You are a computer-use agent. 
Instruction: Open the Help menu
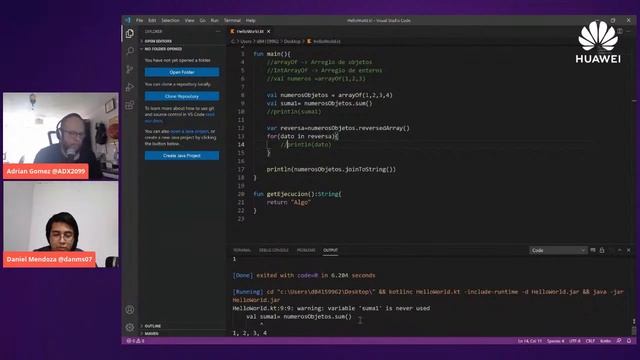[251, 20]
